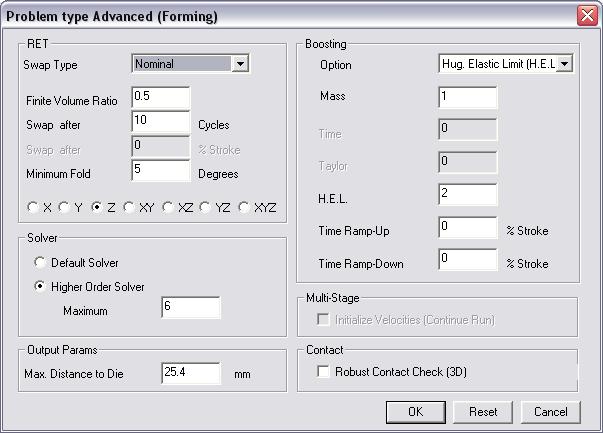This screenshot has height=433, width=603.
Task: Click the Boosting Mass field
Action: tap(468, 97)
